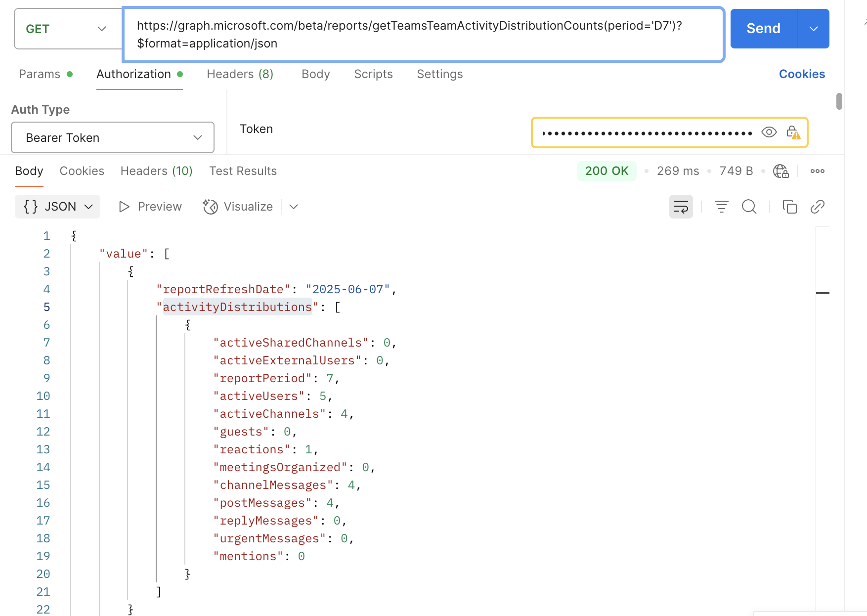Select the response Body tab
The height and width of the screenshot is (616, 867).
[x=29, y=171]
